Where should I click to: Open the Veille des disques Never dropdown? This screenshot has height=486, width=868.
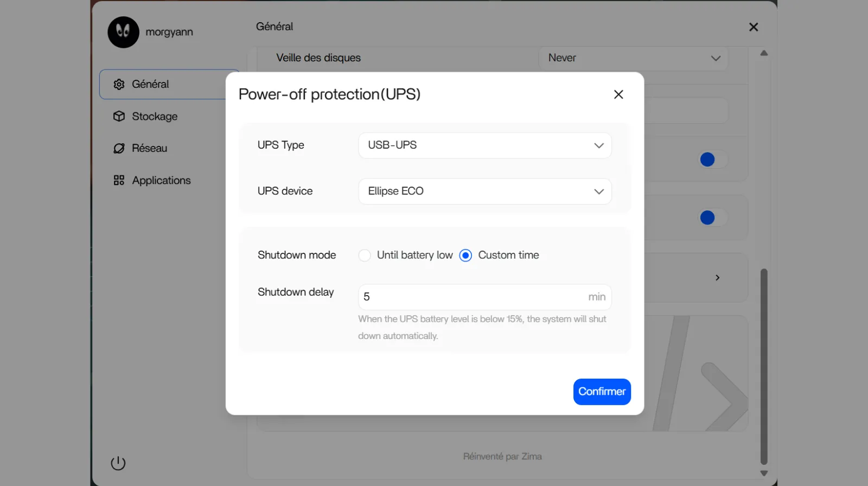tap(633, 58)
